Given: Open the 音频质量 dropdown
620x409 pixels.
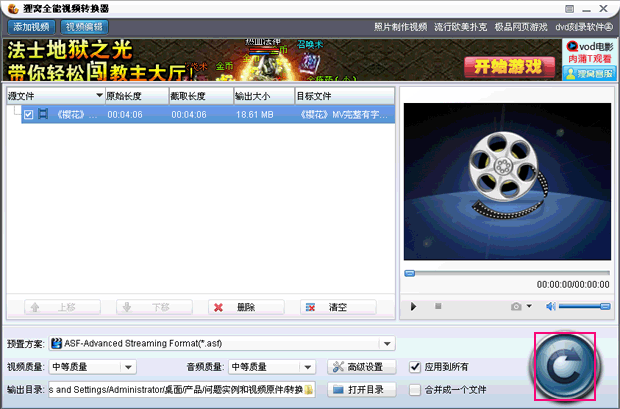Looking at the screenshot, I should [x=308, y=367].
